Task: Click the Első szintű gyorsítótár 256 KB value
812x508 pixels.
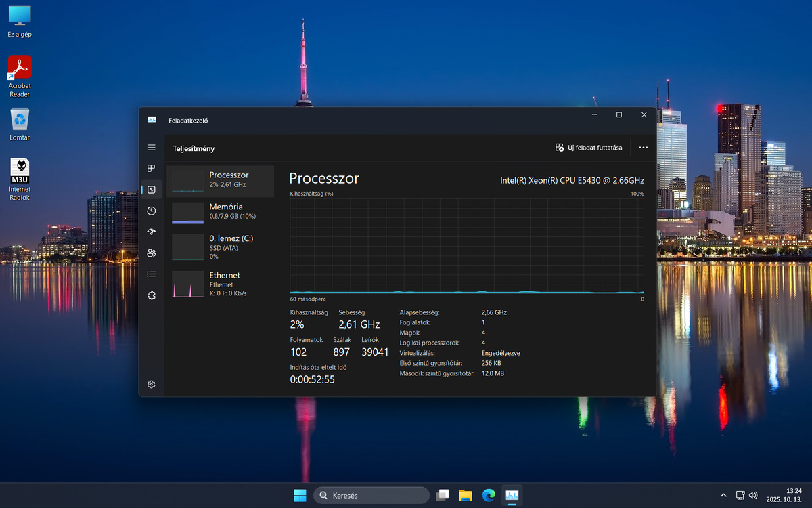Action: (491, 363)
